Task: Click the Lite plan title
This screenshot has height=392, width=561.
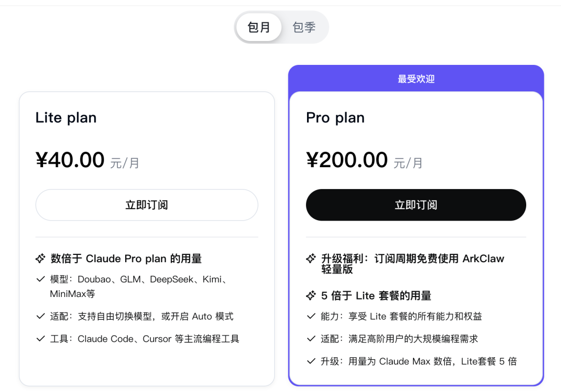Action: pos(65,117)
